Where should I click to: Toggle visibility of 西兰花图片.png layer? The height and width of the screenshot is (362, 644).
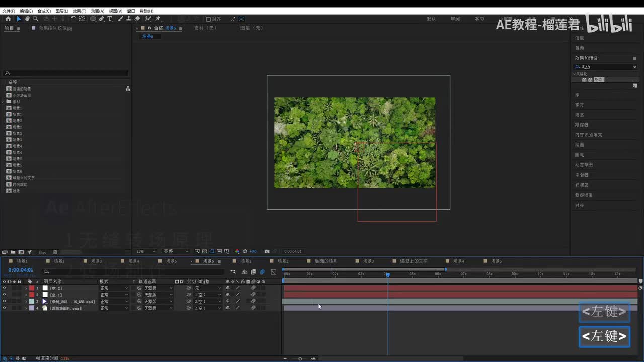(4, 308)
